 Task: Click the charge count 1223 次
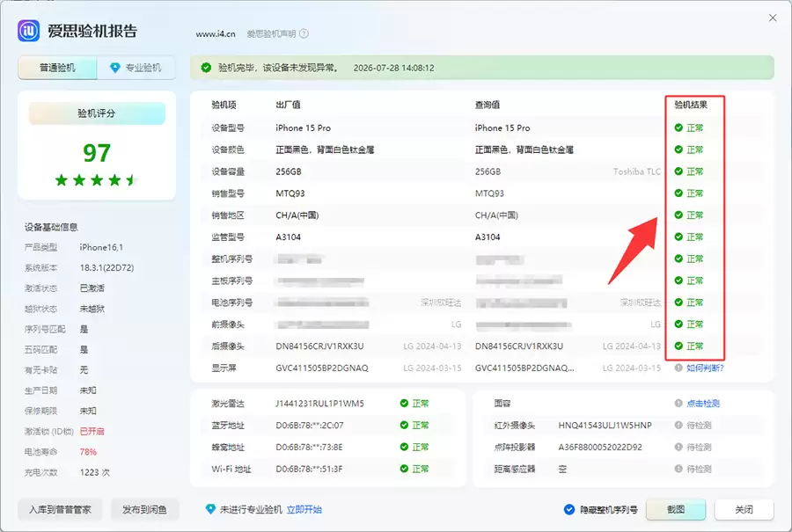pyautogui.click(x=95, y=472)
